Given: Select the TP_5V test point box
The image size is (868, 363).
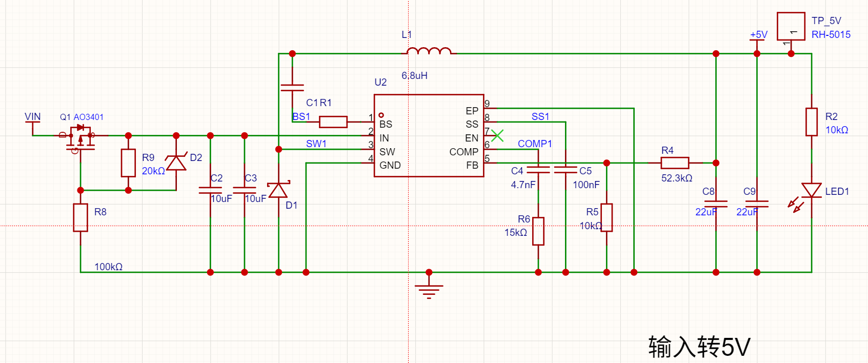Looking at the screenshot, I should (791, 27).
